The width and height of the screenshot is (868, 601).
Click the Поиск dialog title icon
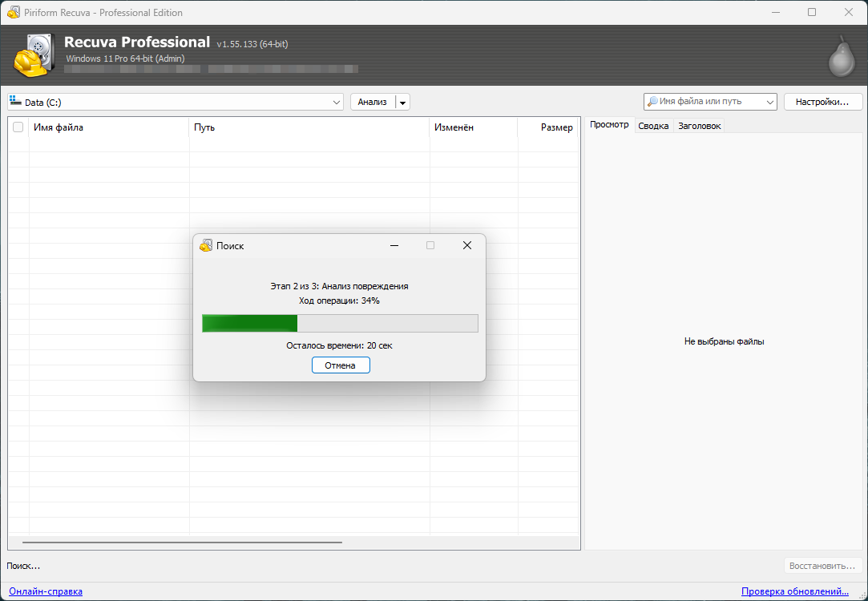[x=206, y=245]
